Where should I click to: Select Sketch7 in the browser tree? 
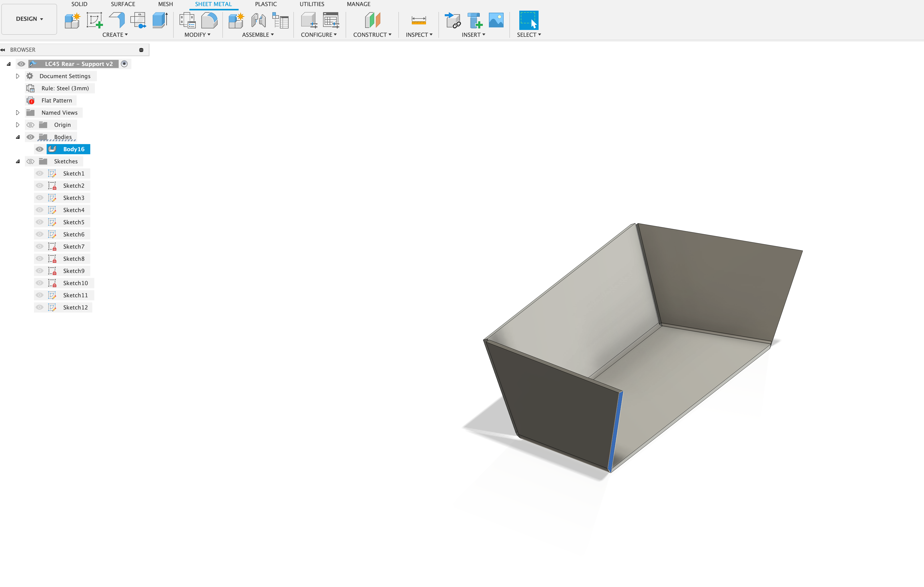(x=74, y=247)
